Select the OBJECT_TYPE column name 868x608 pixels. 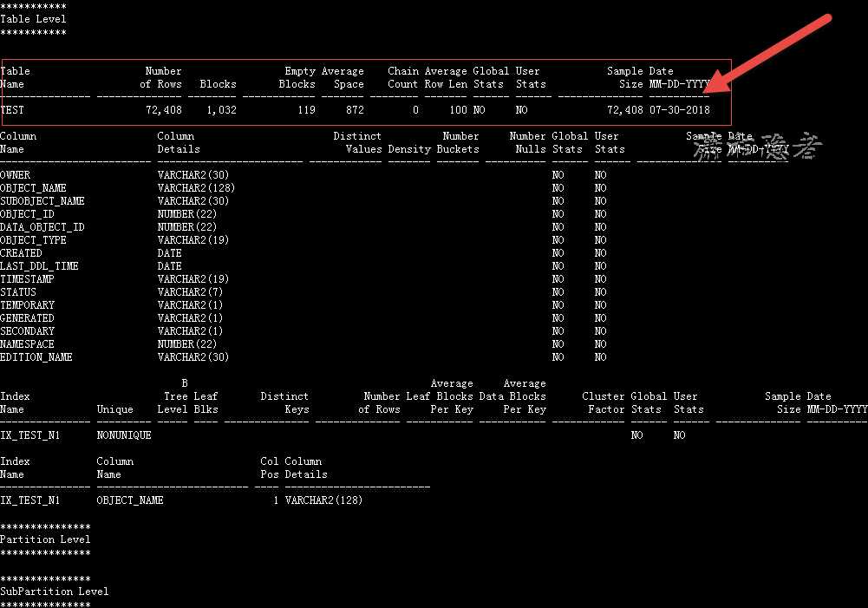[33, 240]
